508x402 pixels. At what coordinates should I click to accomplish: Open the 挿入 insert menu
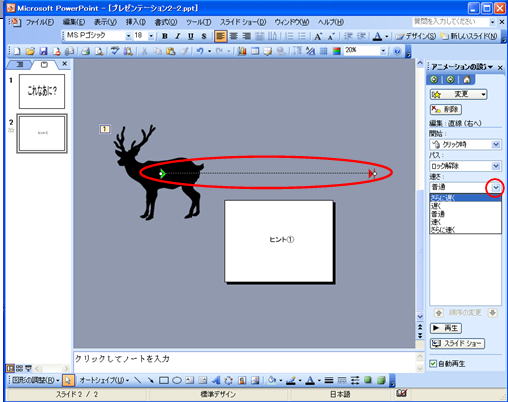coord(135,22)
